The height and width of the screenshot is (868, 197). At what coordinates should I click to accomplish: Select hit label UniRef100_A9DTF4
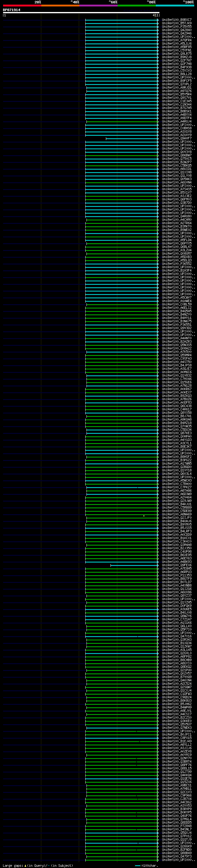pos(177,118)
